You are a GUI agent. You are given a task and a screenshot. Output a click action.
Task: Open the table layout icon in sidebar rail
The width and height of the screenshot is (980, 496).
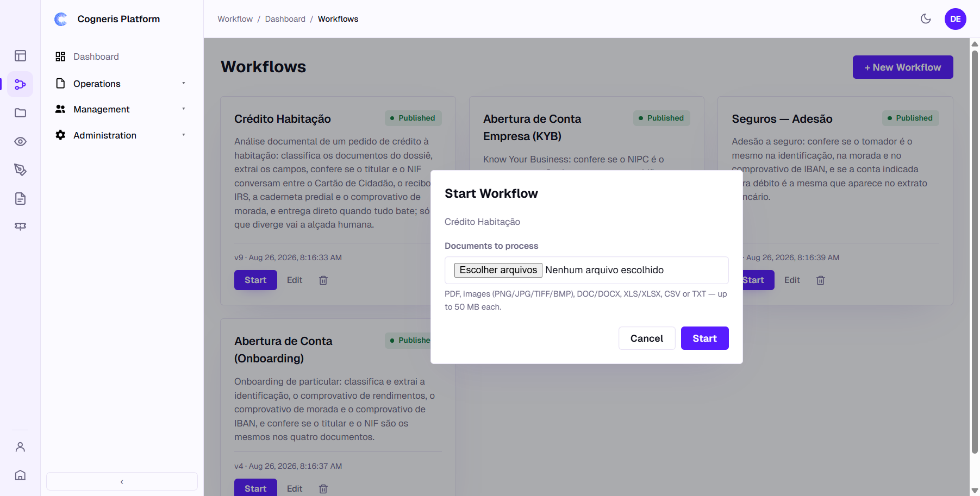coord(20,56)
